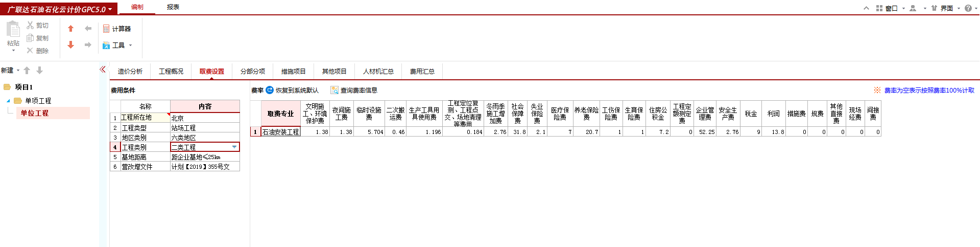Click the 删除 (delete) X icon

[30, 51]
